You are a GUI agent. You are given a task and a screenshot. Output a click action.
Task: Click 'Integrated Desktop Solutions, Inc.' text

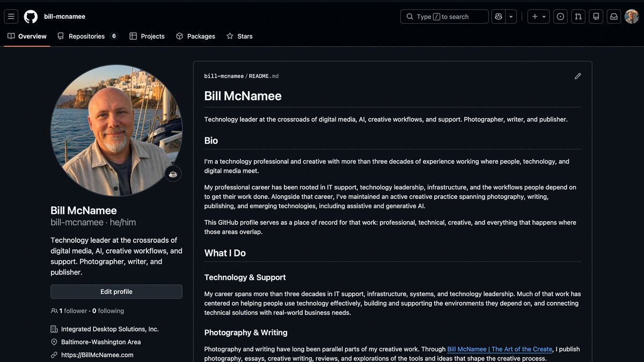click(x=110, y=329)
